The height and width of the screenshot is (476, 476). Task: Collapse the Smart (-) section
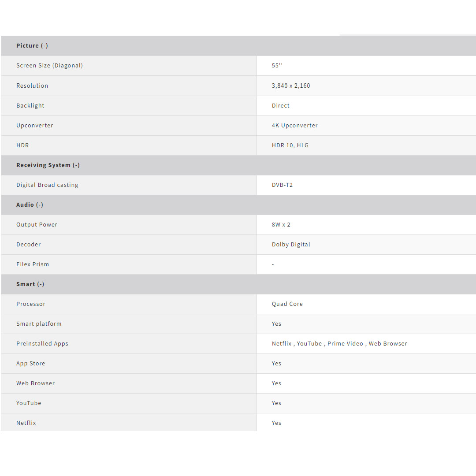pos(30,284)
